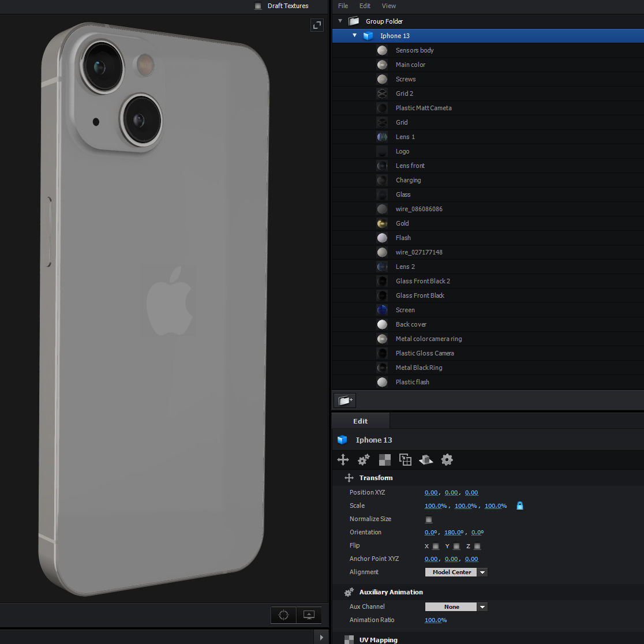
Task: Click the add folder icon below the layer list
Action: [x=345, y=400]
